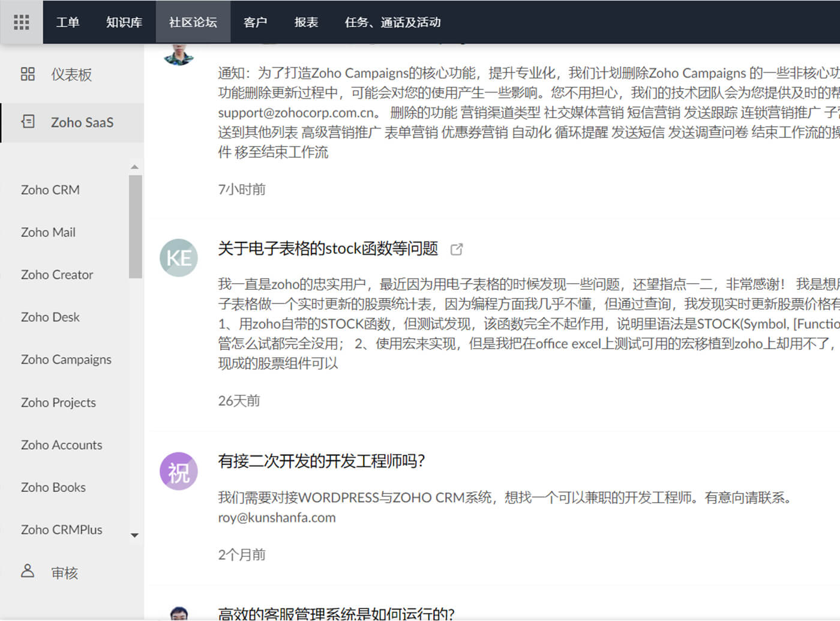
Task: Open the 报表 tab
Action: coord(306,22)
